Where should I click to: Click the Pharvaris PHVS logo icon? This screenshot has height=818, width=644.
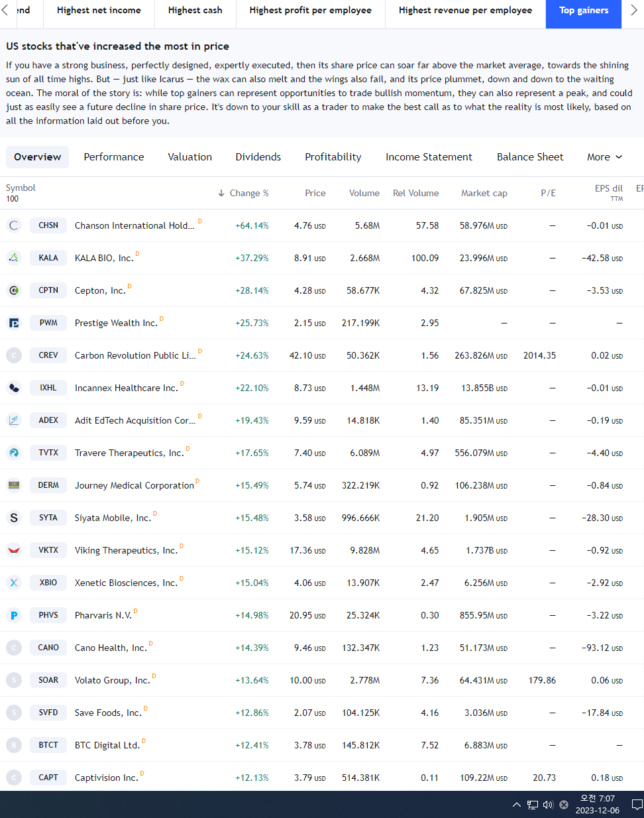(x=14, y=615)
